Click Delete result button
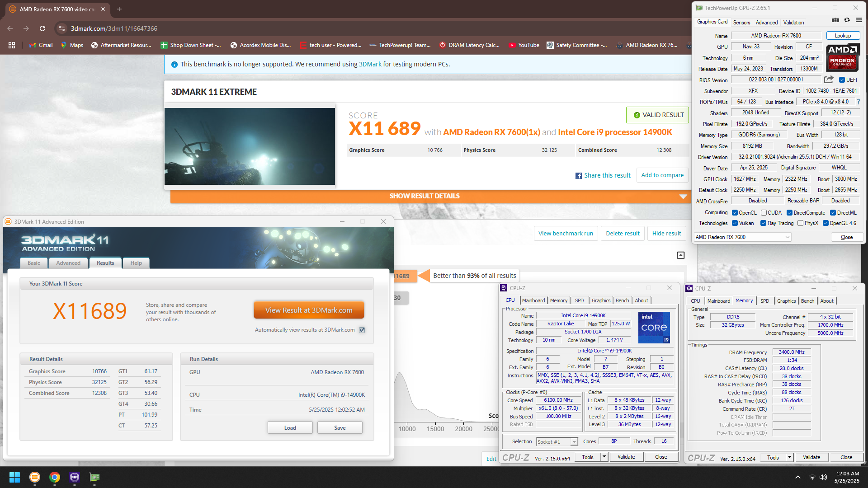 [623, 234]
